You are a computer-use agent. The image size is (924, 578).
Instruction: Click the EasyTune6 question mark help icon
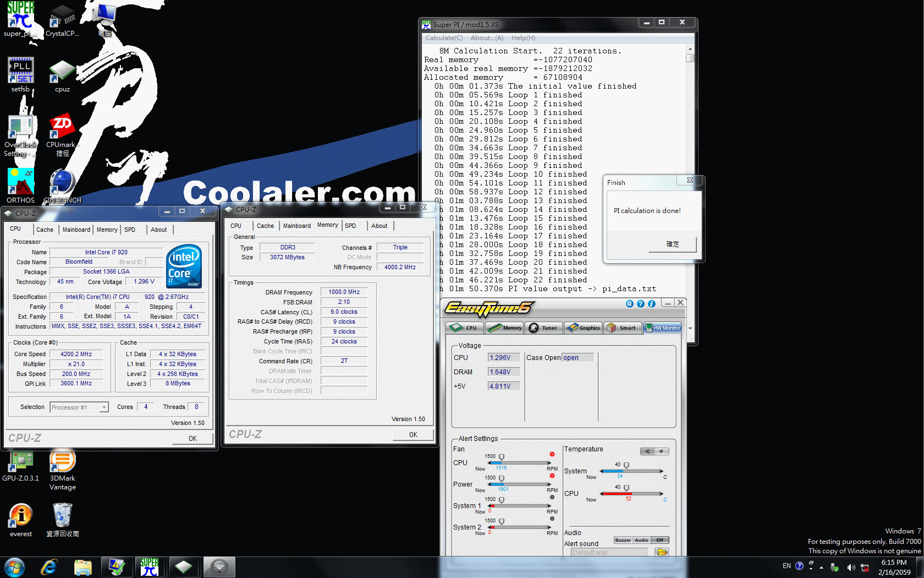click(641, 304)
